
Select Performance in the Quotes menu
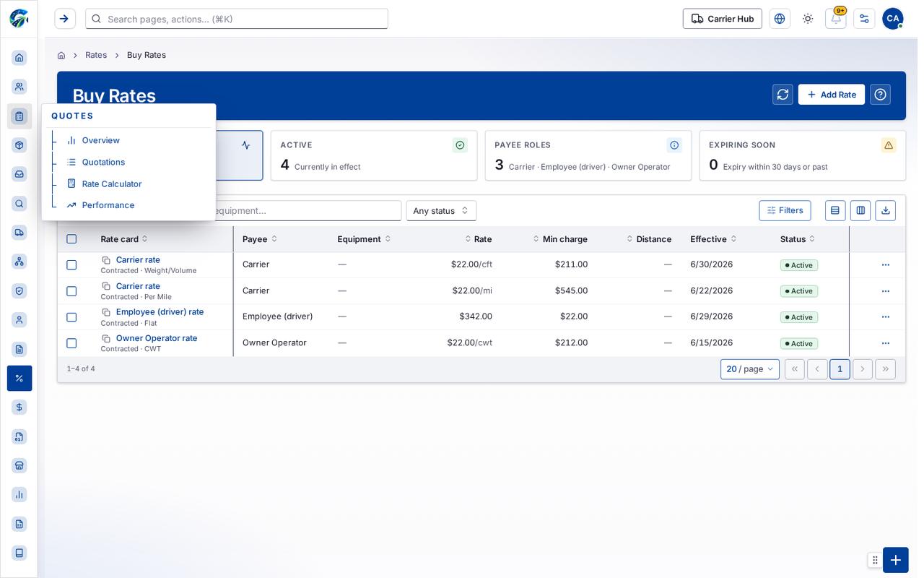[x=108, y=205]
